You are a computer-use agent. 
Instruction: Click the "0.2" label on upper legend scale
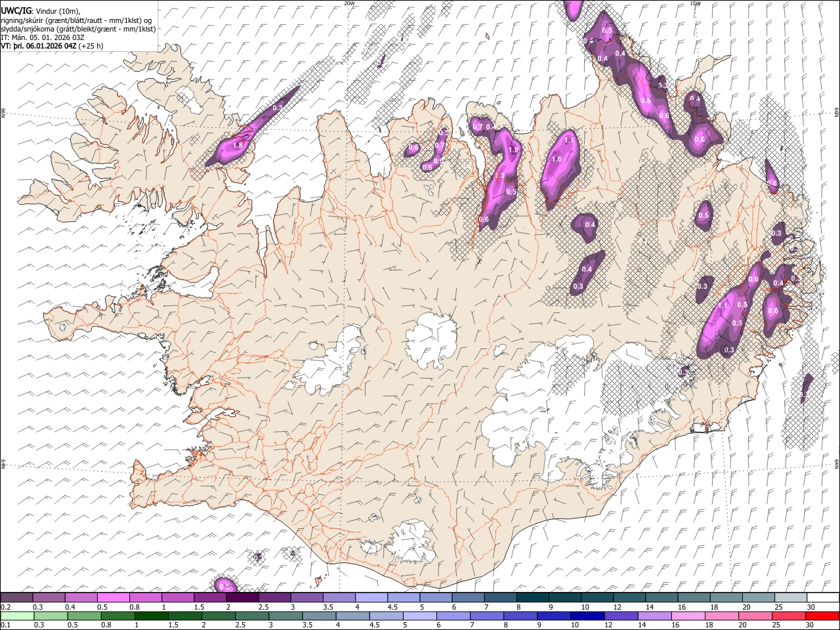(6, 607)
